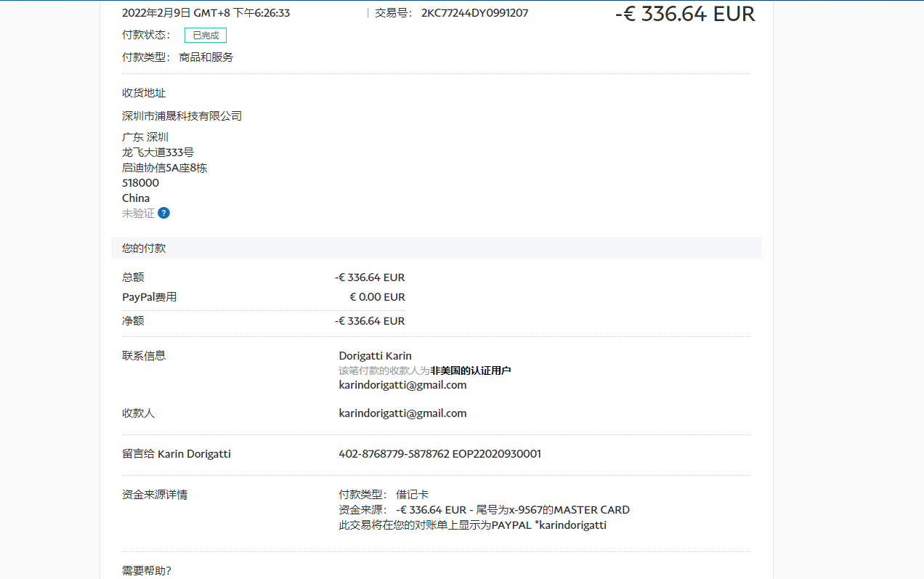Image resolution: width=924 pixels, height=579 pixels.
Task: Click the 净额 net amount value
Action: pos(370,321)
